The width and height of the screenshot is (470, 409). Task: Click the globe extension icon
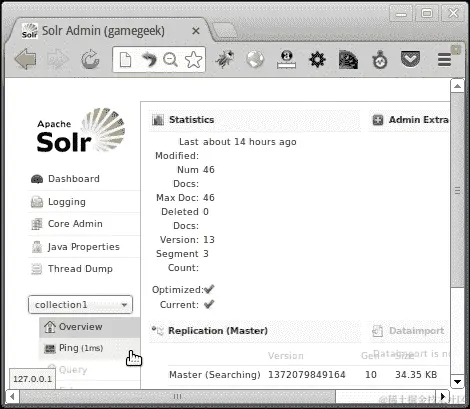[255, 59]
